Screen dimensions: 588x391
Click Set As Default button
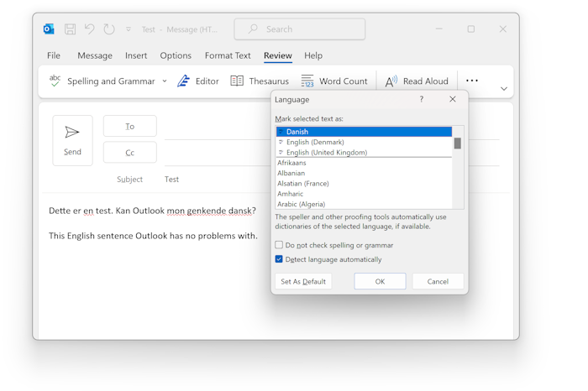coord(303,281)
